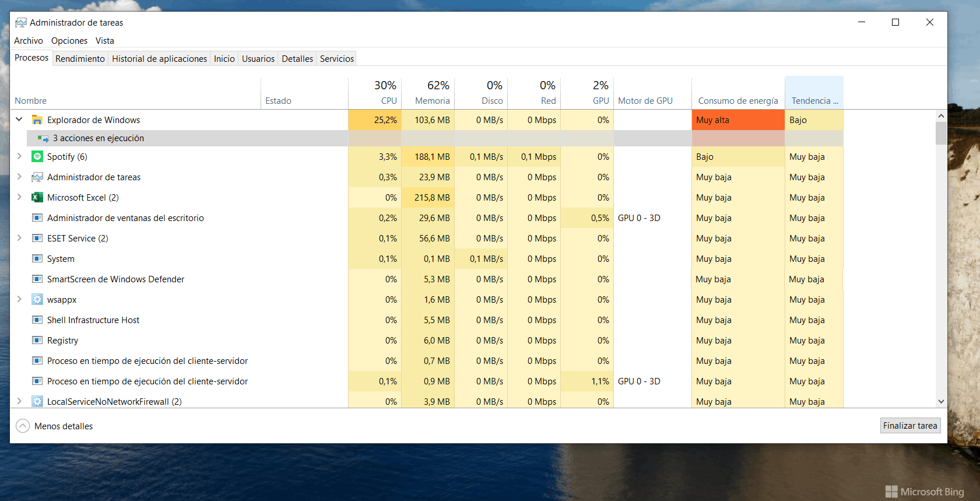
Task: Click the Shell Infrastructure Host icon
Action: tap(37, 320)
